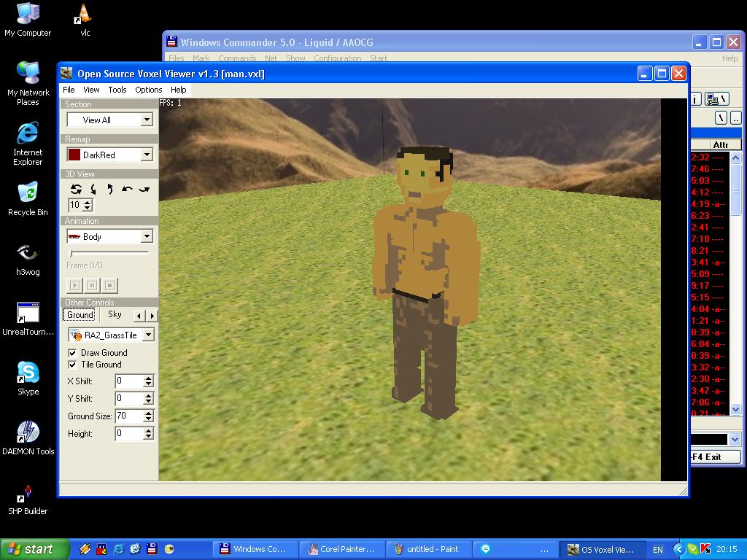Click the parent directory '..' button in Commander
Image resolution: width=747 pixels, height=560 pixels.
coord(735,117)
